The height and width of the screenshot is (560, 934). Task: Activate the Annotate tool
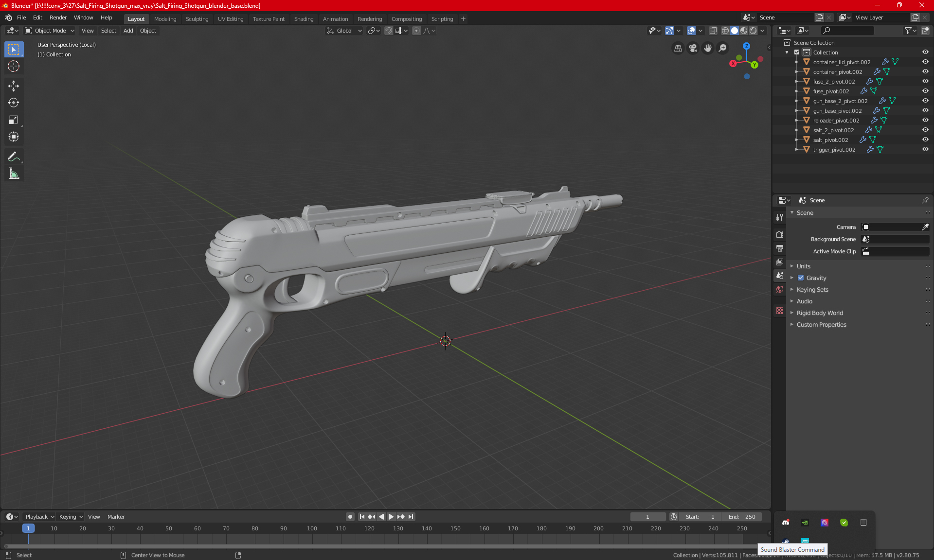(x=14, y=157)
